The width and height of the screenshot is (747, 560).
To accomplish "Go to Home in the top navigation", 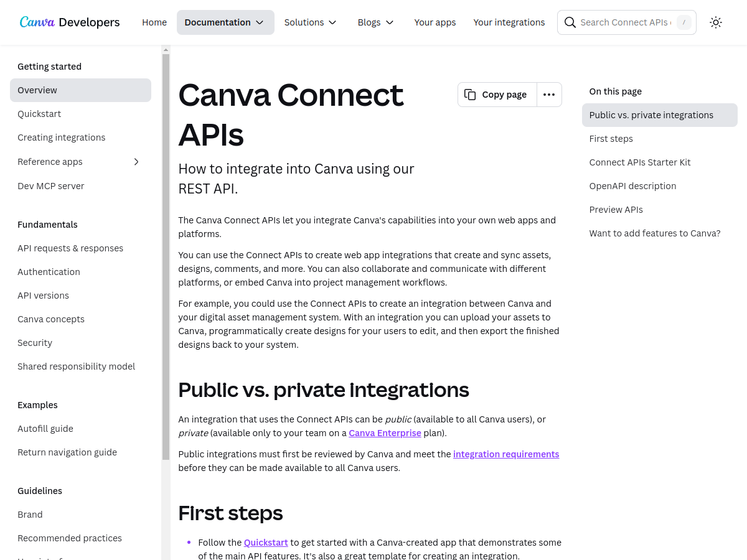I will click(154, 22).
